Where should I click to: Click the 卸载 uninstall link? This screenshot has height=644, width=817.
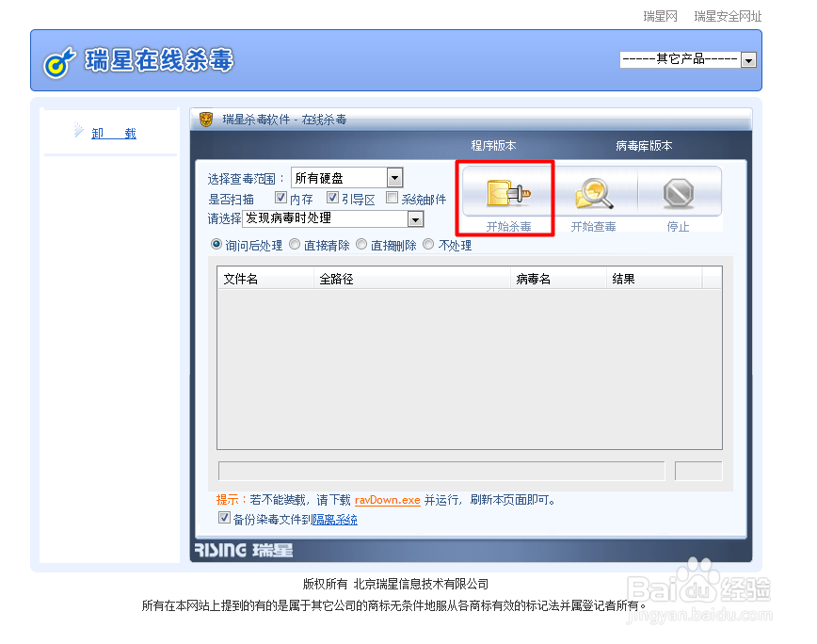click(x=114, y=134)
